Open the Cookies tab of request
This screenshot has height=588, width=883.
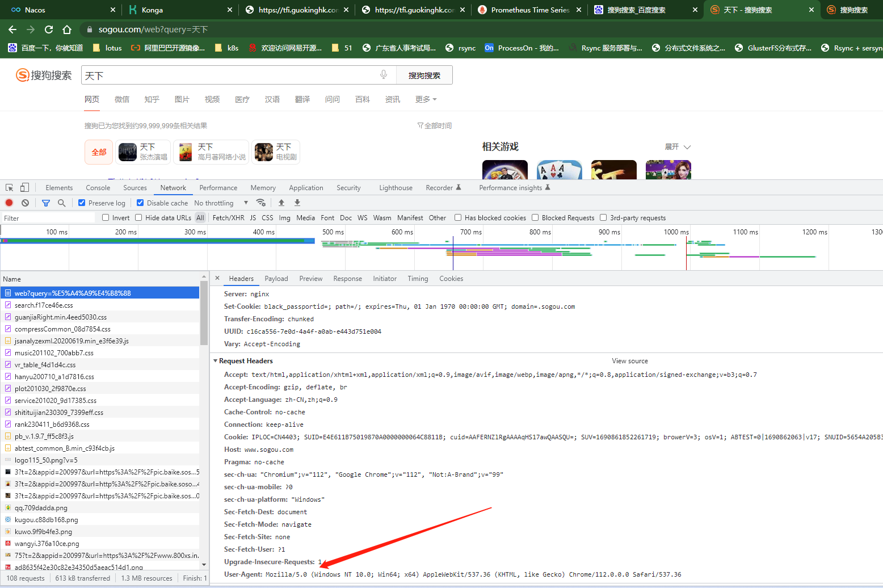[x=451, y=279]
